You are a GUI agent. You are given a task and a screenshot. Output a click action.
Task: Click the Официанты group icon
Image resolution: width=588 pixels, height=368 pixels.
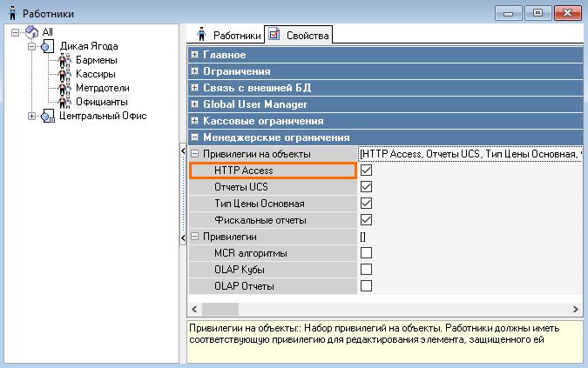tap(64, 103)
